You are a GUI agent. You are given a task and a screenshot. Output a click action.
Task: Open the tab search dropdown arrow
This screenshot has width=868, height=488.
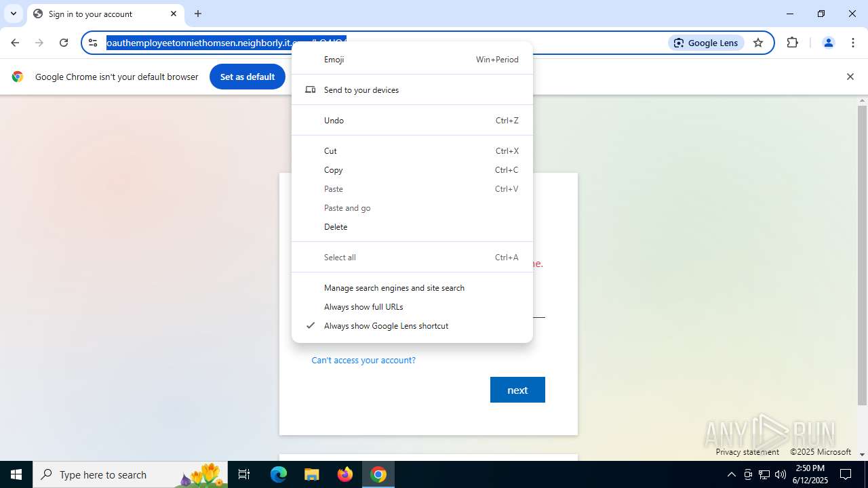click(14, 14)
